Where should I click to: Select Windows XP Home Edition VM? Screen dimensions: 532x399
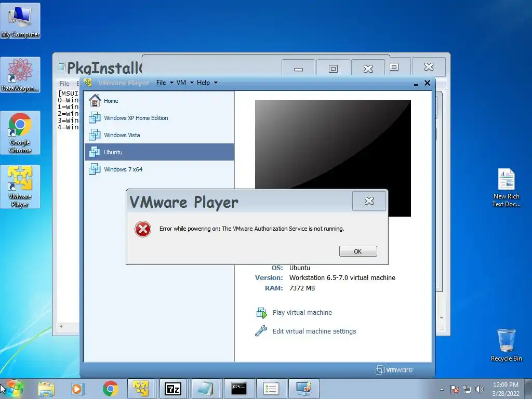coord(159,118)
